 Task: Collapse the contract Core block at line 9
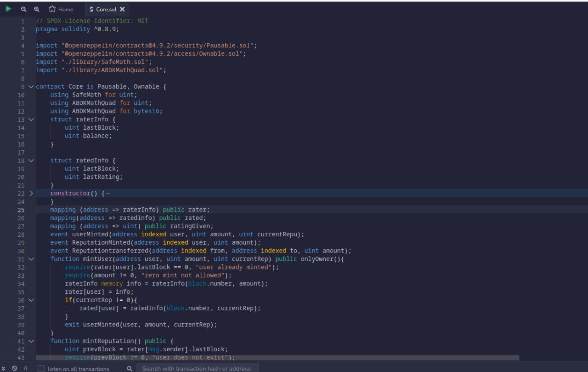[31, 86]
